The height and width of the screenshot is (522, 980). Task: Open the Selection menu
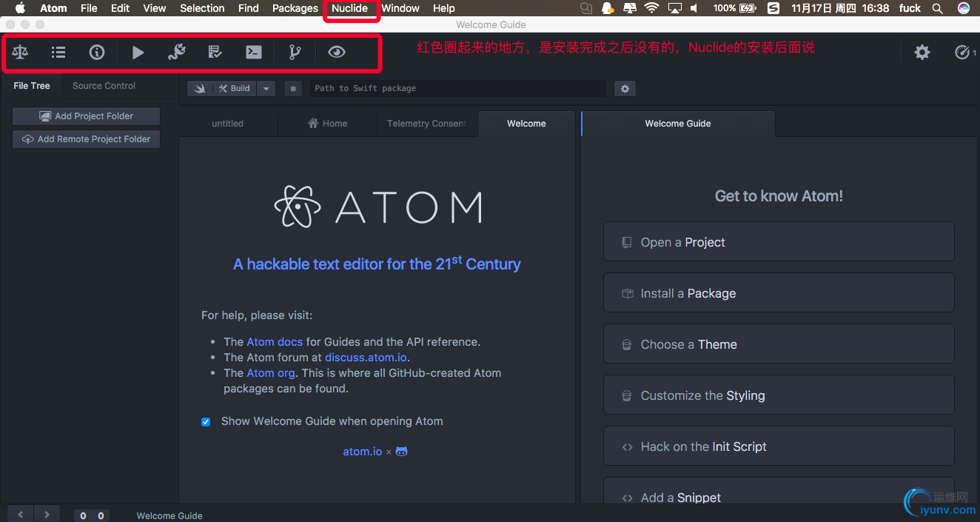tap(202, 8)
